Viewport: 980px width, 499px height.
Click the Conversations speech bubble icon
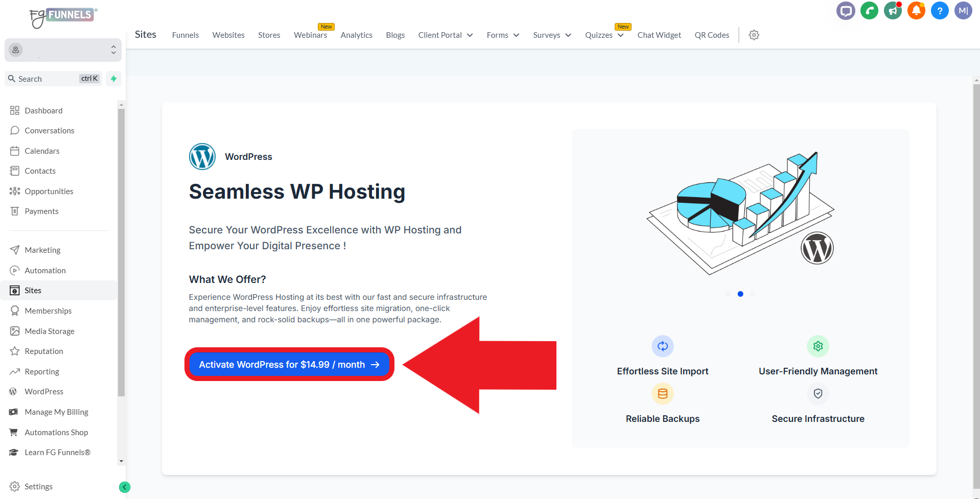[15, 131]
